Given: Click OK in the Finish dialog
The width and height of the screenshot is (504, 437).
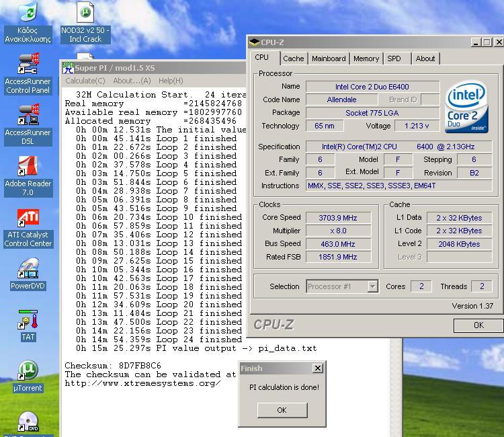Looking at the screenshot, I should pos(282,410).
